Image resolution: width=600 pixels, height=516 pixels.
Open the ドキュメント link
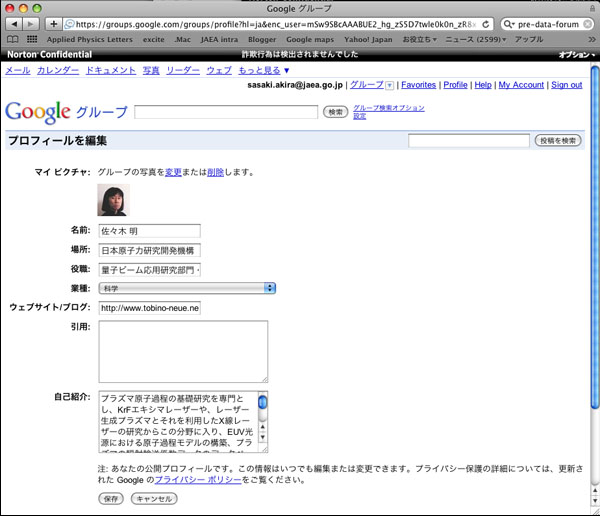tap(111, 70)
